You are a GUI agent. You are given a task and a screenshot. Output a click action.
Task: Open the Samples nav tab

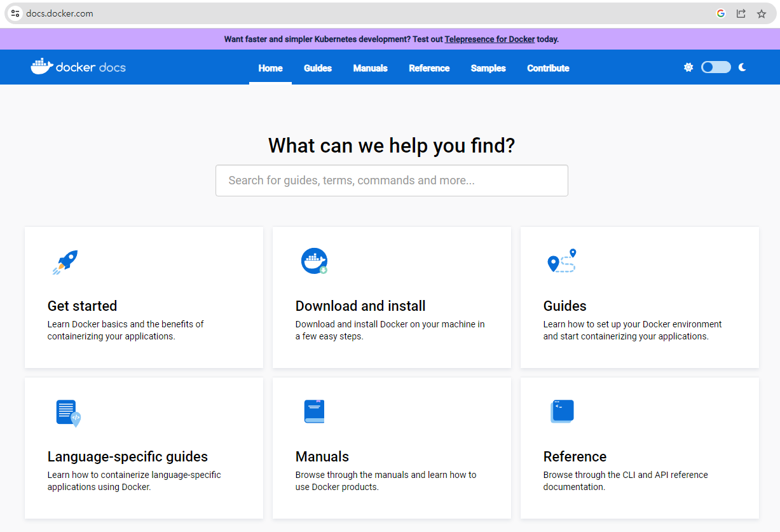[488, 68]
